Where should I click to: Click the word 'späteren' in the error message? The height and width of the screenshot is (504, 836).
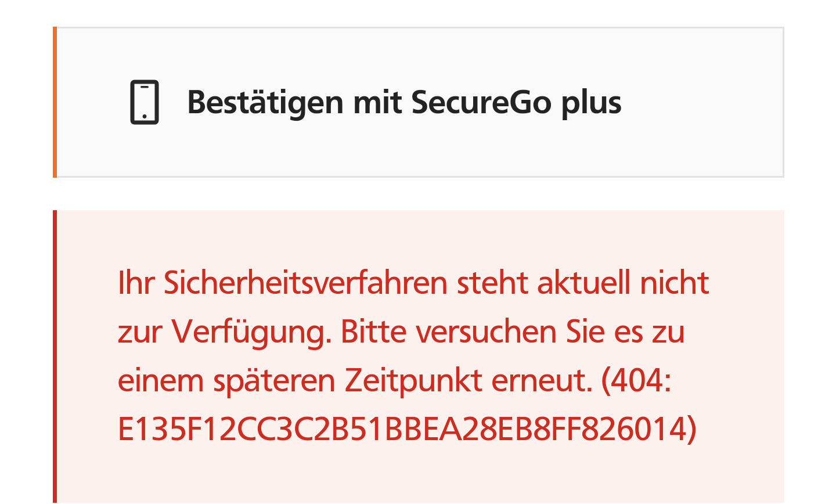[275, 381]
